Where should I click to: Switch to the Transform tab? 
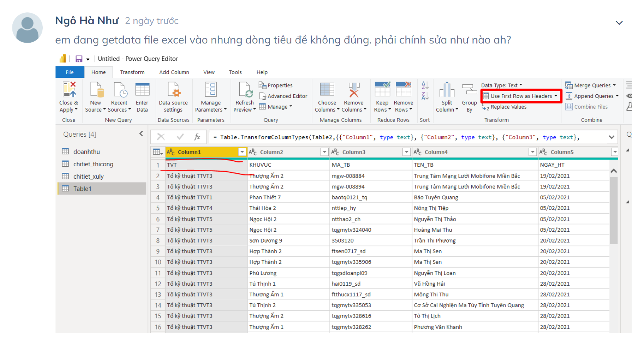click(132, 72)
